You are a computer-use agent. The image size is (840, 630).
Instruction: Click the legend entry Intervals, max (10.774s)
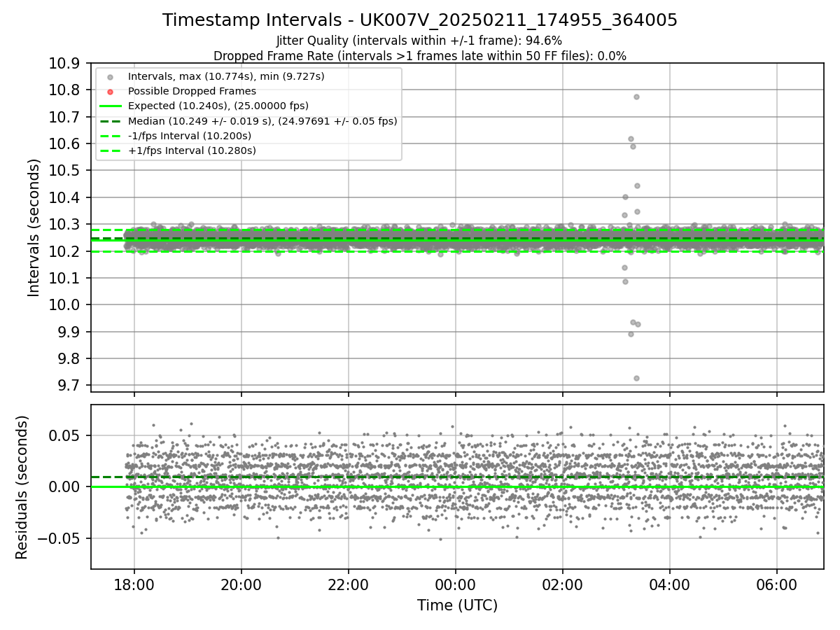[226, 76]
